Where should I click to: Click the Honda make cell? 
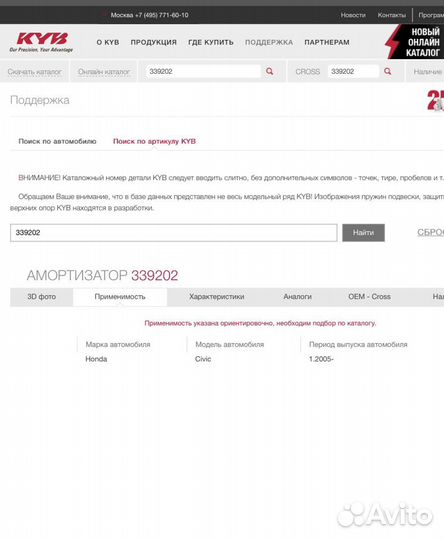pos(96,359)
